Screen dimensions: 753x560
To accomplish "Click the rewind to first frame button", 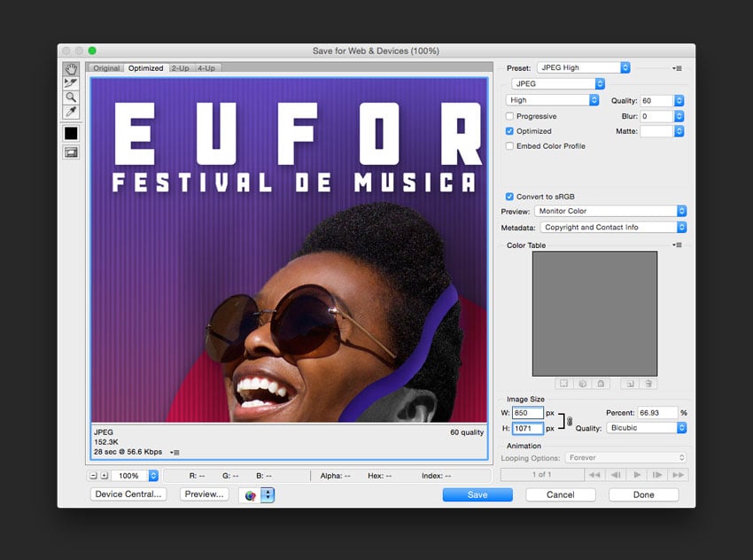I will (x=594, y=475).
